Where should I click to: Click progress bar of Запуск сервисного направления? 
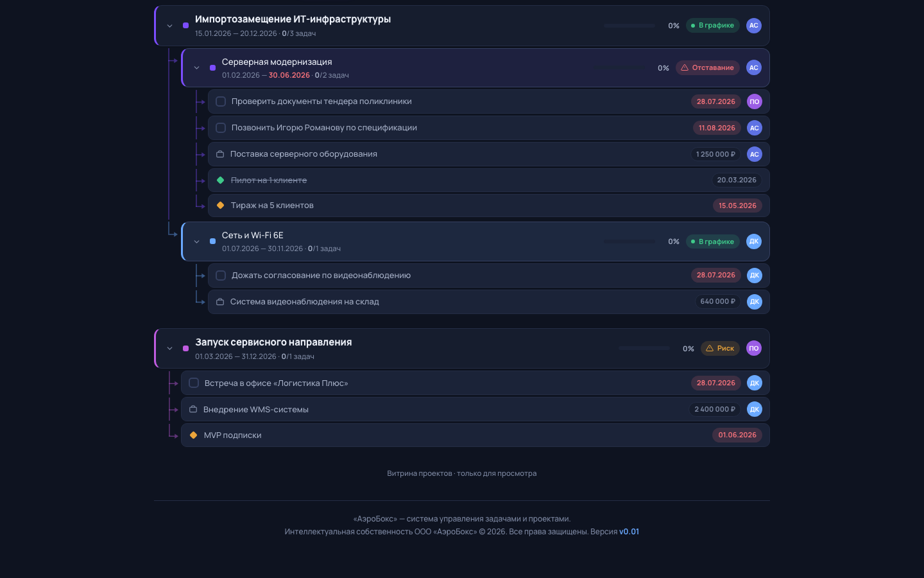click(x=644, y=348)
